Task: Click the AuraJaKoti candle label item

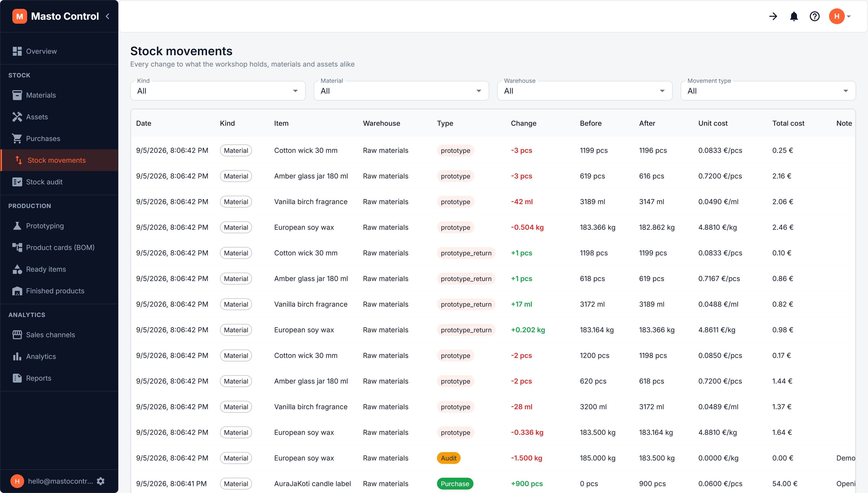Action: 312,484
